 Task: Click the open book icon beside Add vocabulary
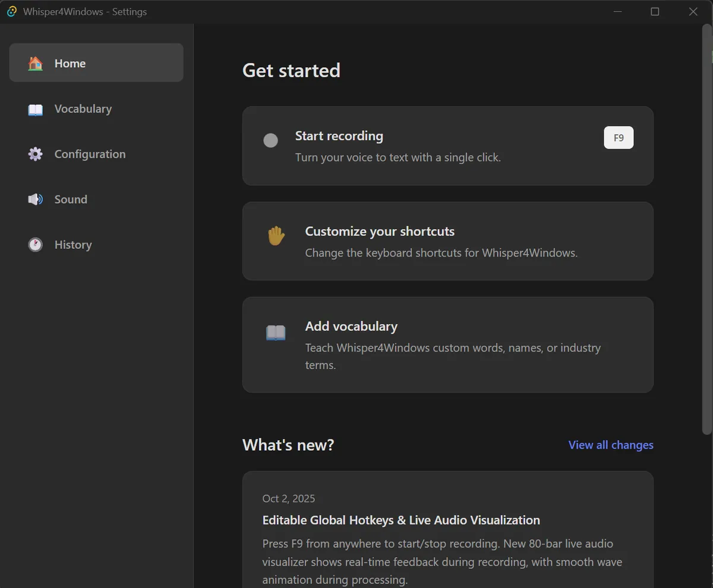pos(276,332)
